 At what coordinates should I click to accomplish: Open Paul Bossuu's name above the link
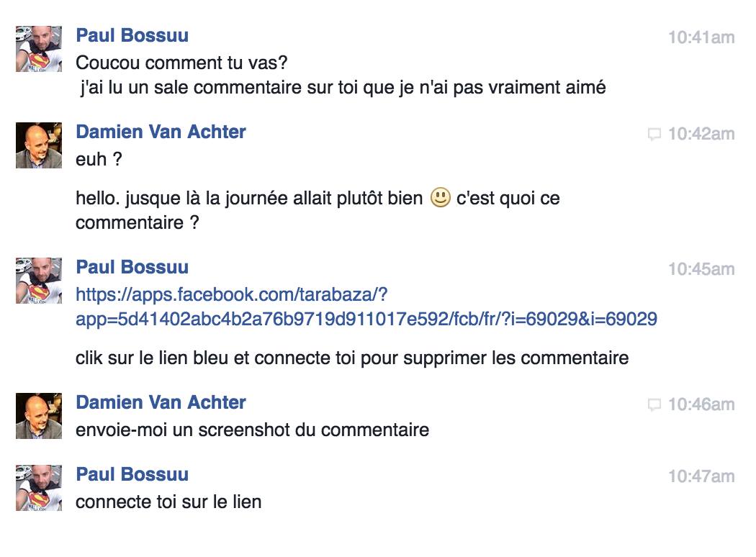[132, 267]
